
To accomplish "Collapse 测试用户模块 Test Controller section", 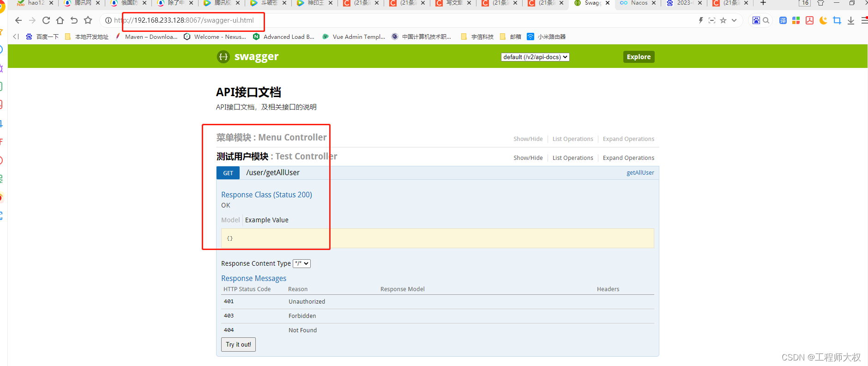I will pos(277,156).
